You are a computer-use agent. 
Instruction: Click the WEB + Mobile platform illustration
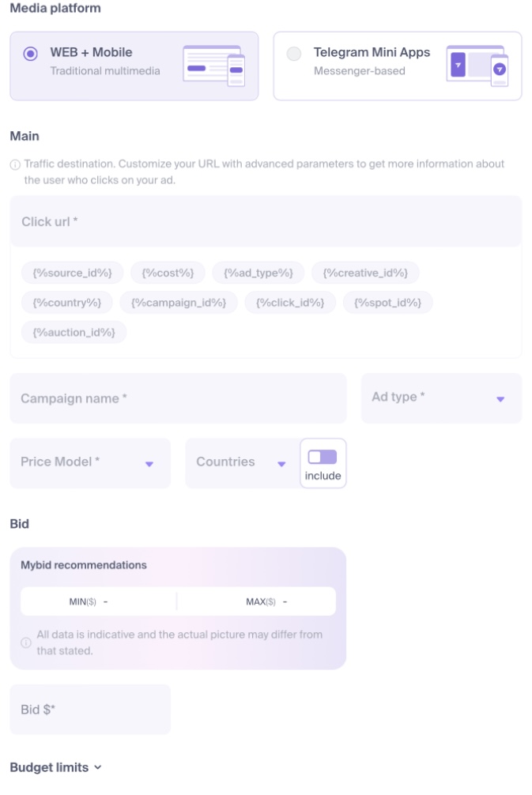click(x=213, y=66)
